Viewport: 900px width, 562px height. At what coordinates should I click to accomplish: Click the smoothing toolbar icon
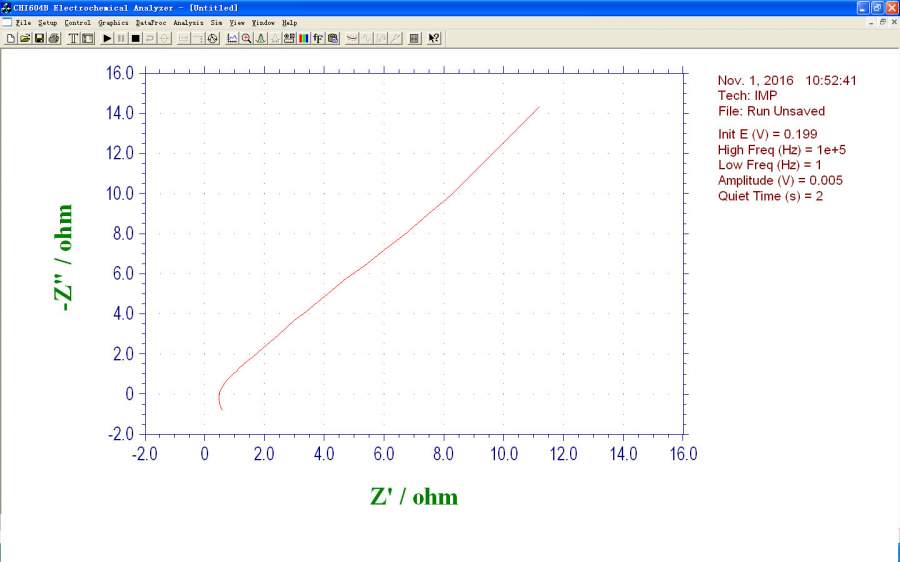[351, 38]
